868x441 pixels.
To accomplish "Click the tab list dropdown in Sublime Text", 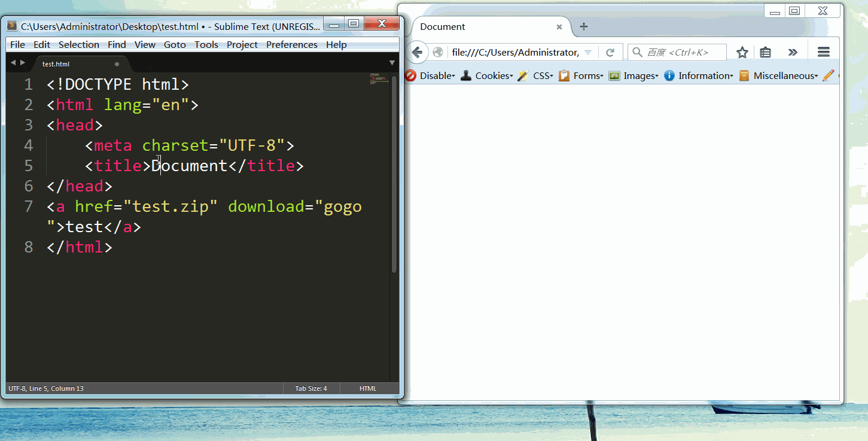I will tap(392, 63).
